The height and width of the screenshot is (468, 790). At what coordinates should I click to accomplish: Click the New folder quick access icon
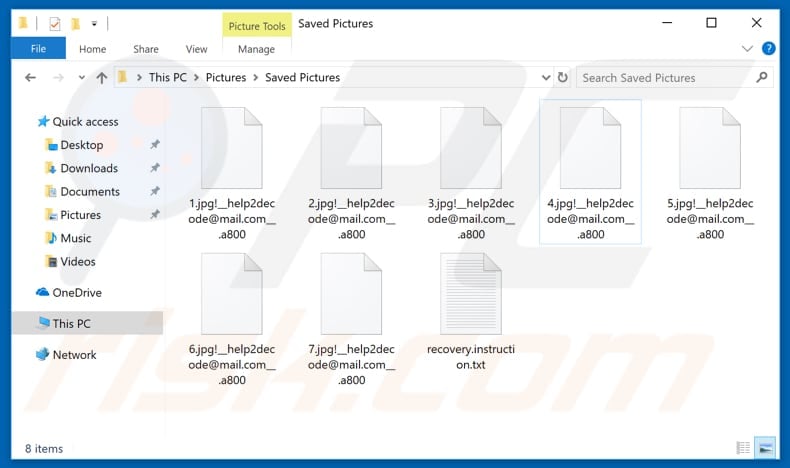75,24
